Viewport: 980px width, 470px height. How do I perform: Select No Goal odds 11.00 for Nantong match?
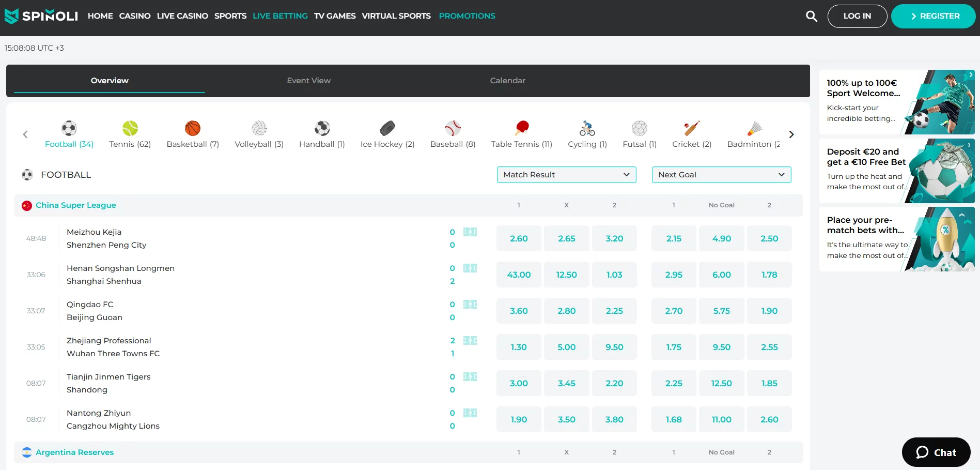pyautogui.click(x=721, y=419)
